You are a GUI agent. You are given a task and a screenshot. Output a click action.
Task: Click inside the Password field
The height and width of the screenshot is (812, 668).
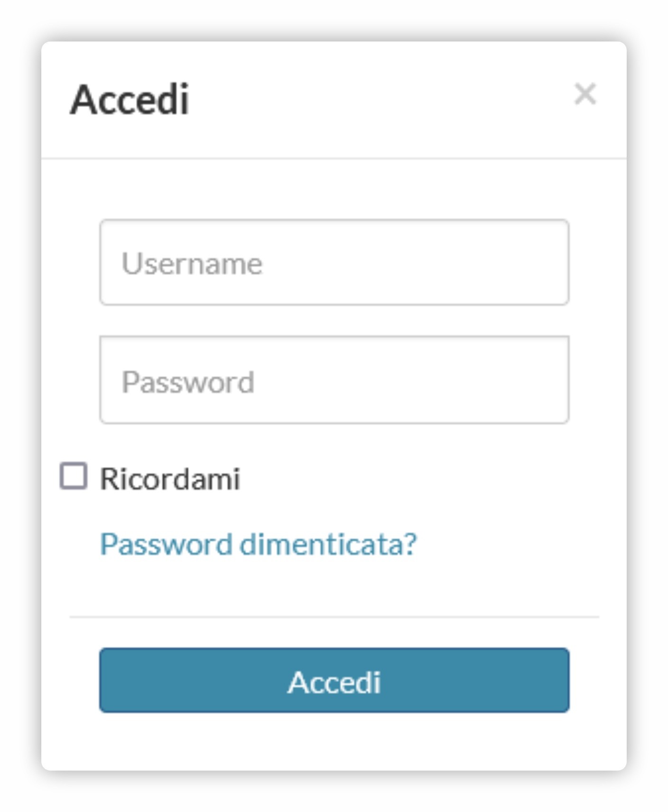point(334,380)
